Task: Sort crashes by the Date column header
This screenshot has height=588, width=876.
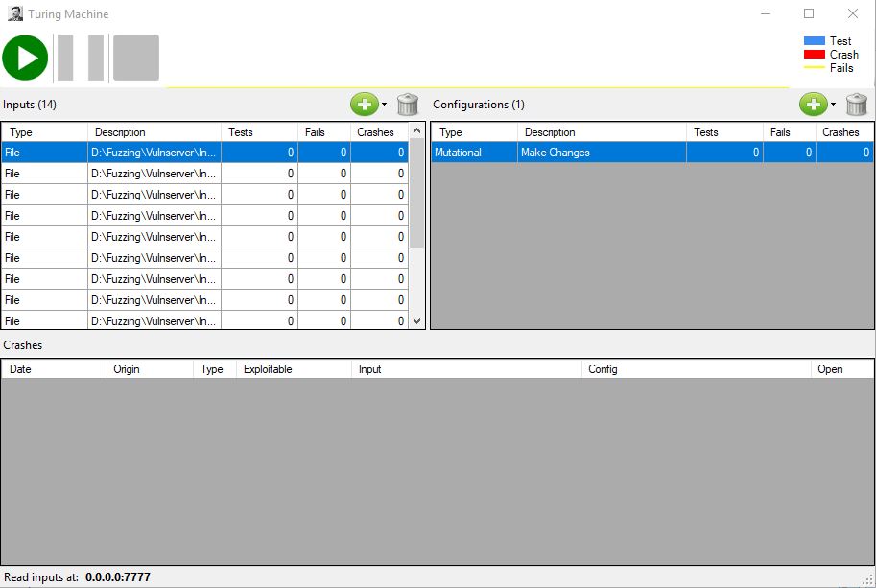Action: click(x=20, y=369)
